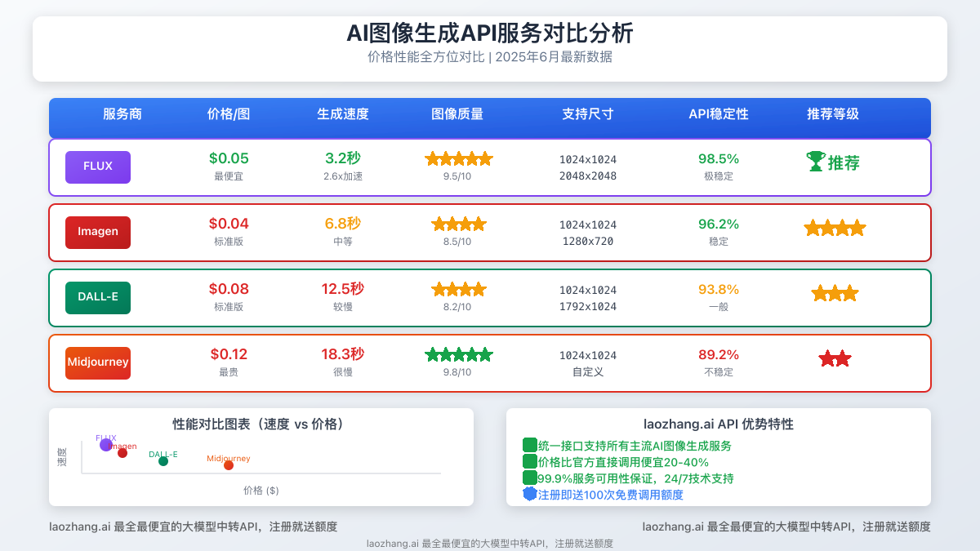
Task: Click 价格 ($) axis label in chart
Action: click(261, 491)
